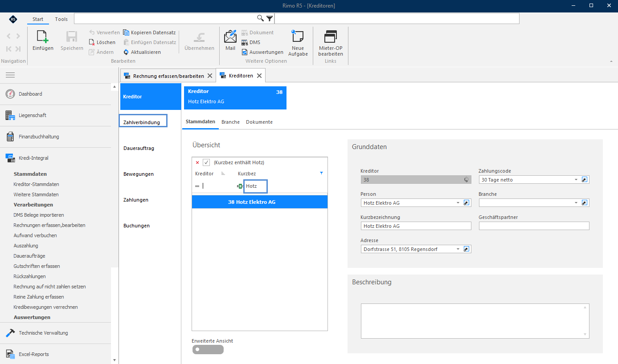Click Aktualisieren refresh icon
The image size is (618, 364).
click(126, 52)
